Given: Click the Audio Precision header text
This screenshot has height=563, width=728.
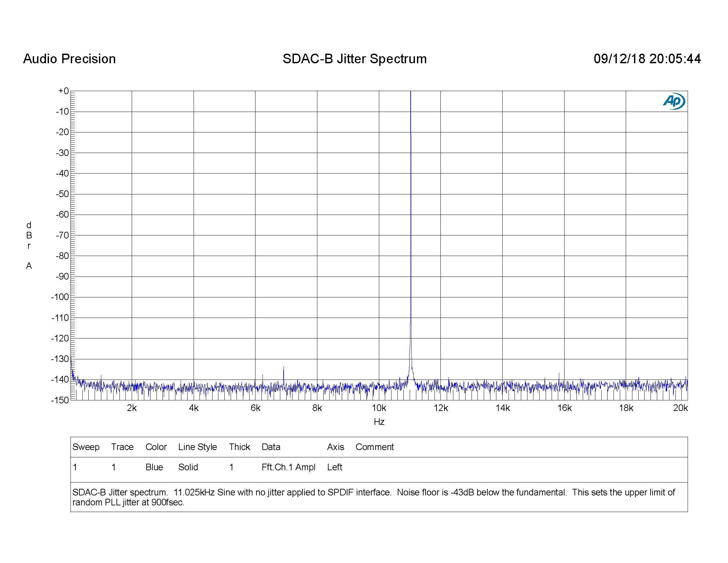Looking at the screenshot, I should [69, 59].
